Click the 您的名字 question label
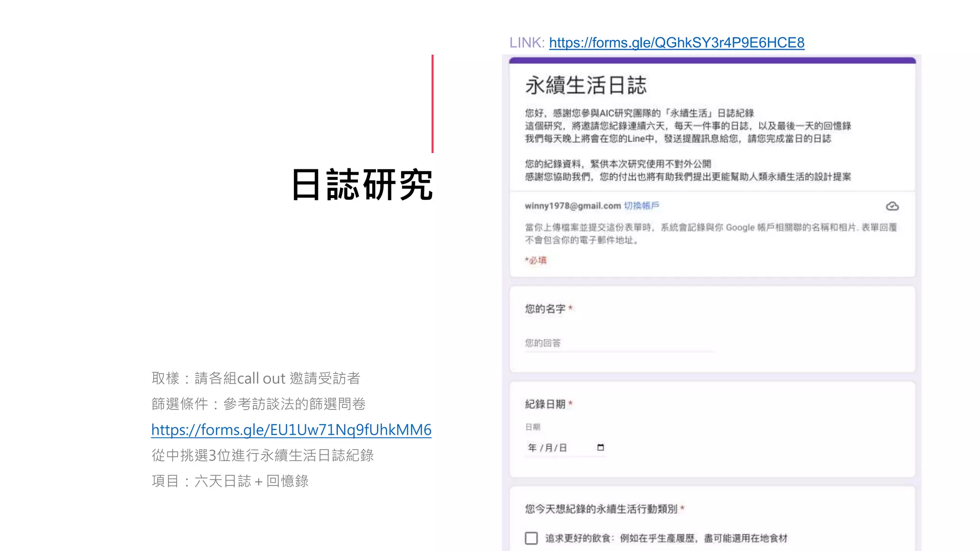Screen dimensions: 980x551 [545, 309]
